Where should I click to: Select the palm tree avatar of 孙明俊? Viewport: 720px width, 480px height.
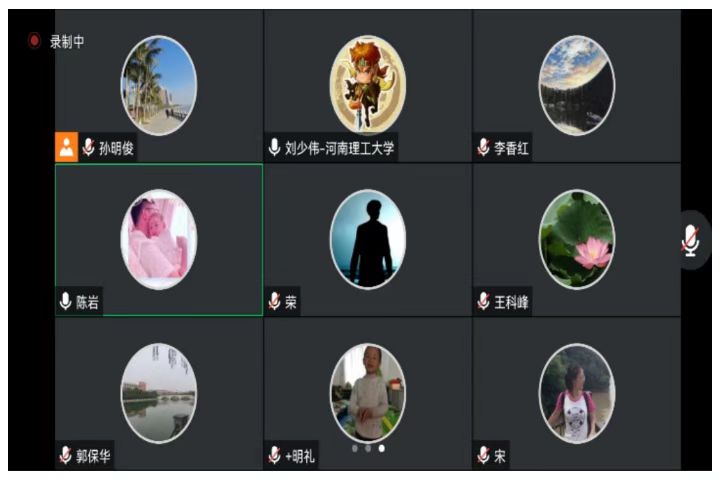(159, 85)
